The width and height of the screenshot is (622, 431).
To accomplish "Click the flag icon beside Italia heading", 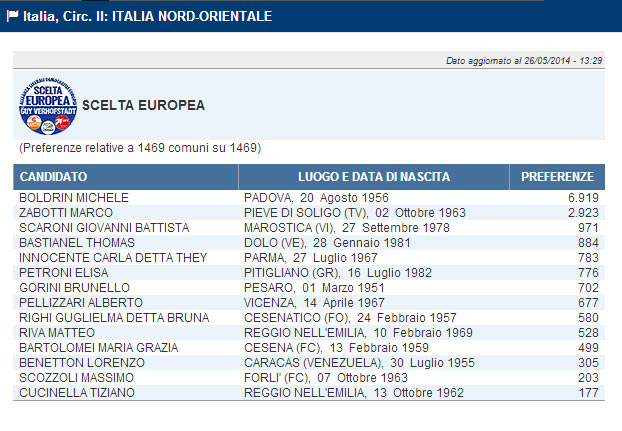I will 12,16.
